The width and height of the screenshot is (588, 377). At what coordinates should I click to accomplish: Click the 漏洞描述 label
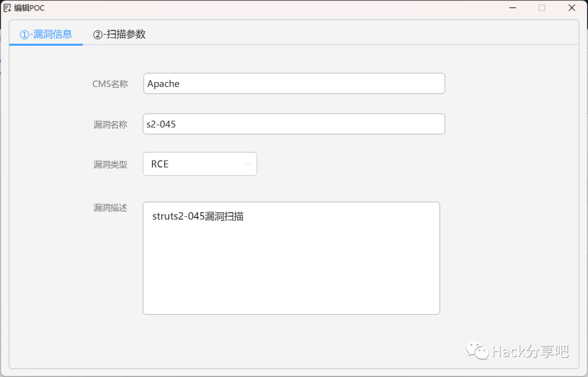(110, 208)
